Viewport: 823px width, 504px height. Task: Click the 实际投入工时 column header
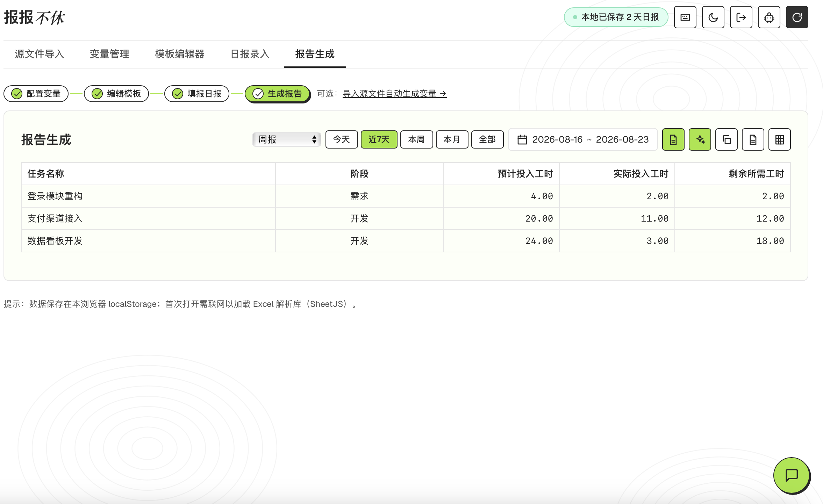617,174
